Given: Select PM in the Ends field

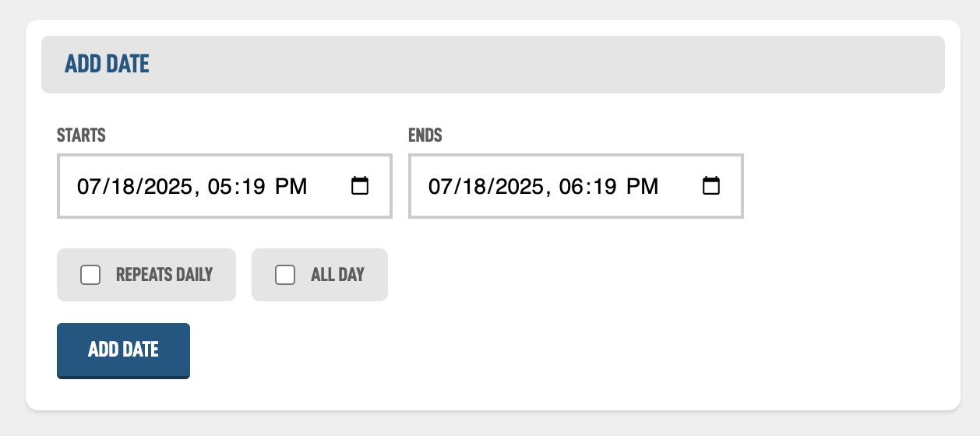Looking at the screenshot, I should pos(643,186).
